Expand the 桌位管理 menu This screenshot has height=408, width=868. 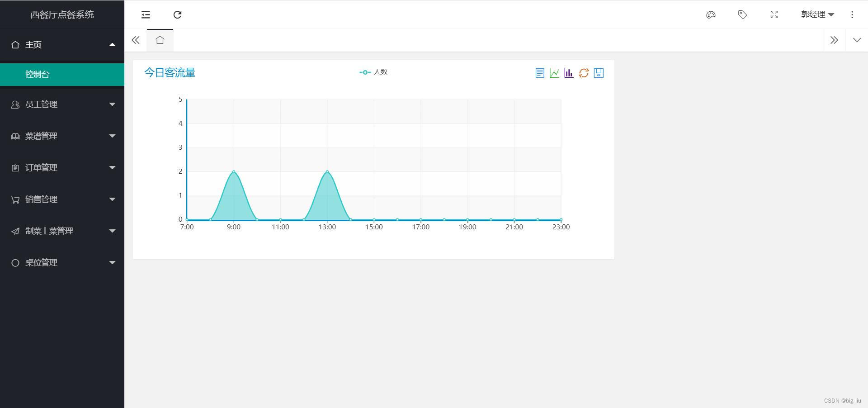pos(62,263)
